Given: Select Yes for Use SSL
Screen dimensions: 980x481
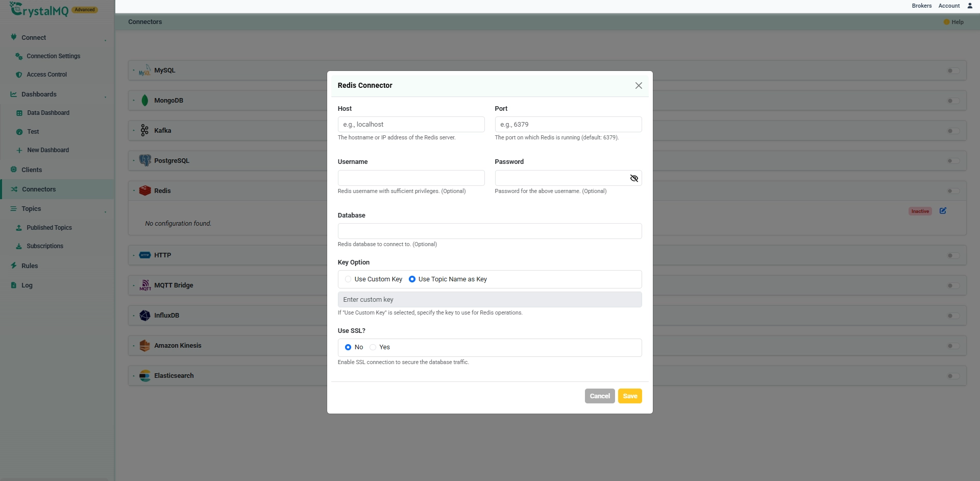Looking at the screenshot, I should pyautogui.click(x=373, y=347).
